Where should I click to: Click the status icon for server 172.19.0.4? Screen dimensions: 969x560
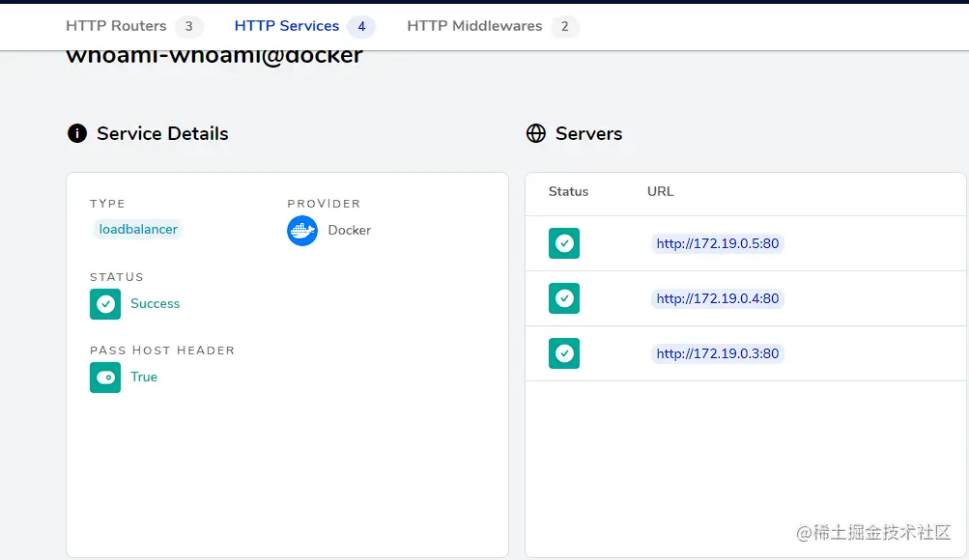click(563, 298)
